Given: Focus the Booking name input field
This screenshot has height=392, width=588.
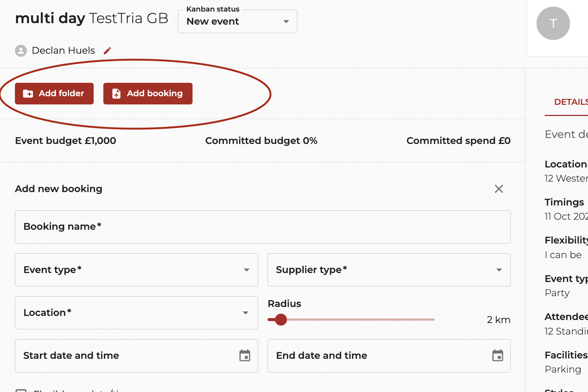Looking at the screenshot, I should (x=263, y=227).
